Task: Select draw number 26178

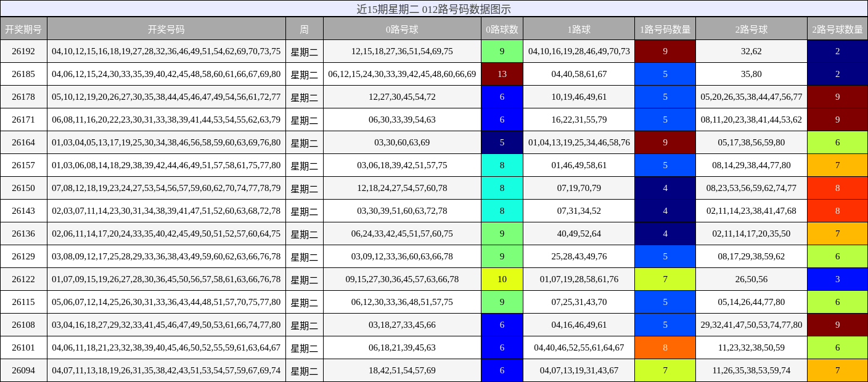Action: click(23, 97)
